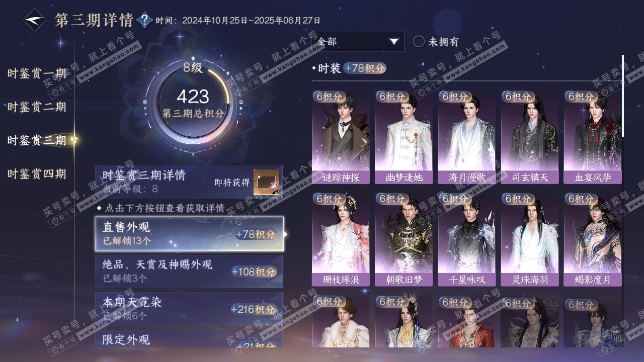
Task: Switch to 时鉴赏四期 tab
Action: (x=37, y=174)
